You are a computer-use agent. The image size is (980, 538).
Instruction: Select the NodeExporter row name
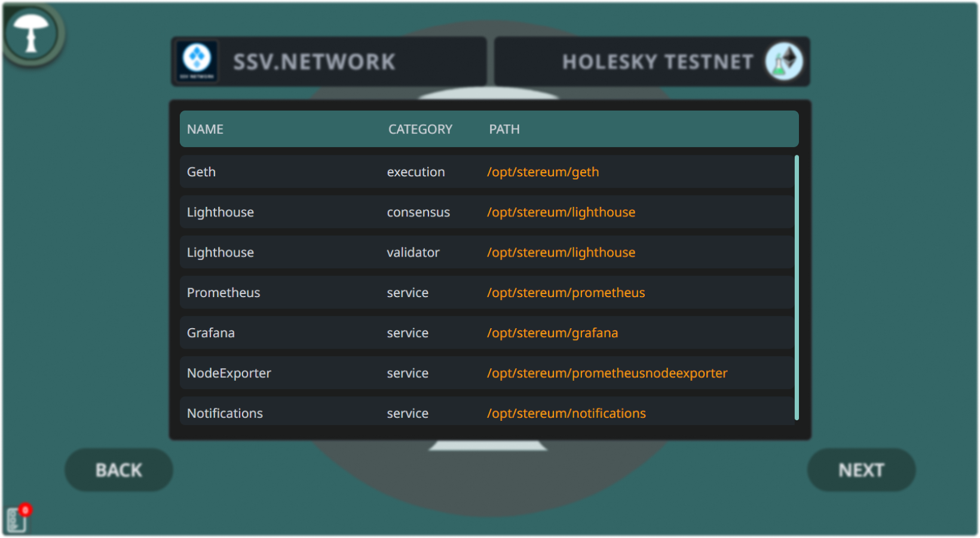tap(229, 373)
